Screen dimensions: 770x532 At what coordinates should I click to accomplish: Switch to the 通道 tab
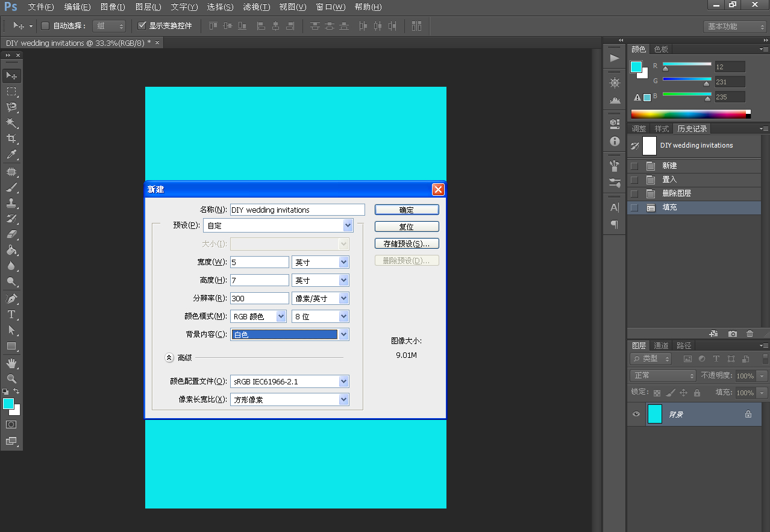[x=661, y=345]
